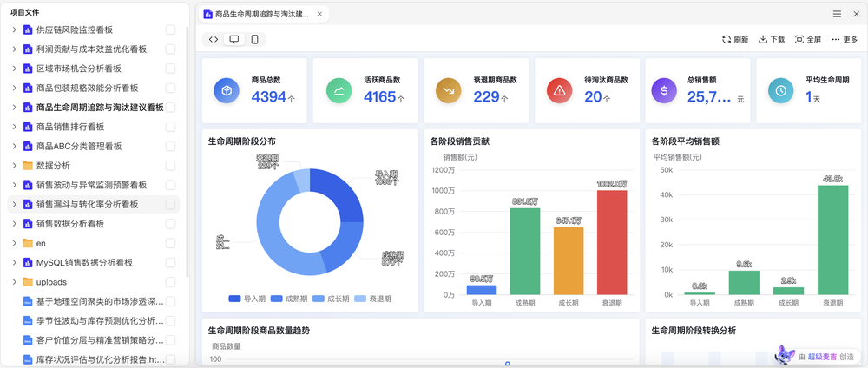Image resolution: width=868 pixels, height=368 pixels.
Task: Expand the en folder
Action: click(x=15, y=243)
